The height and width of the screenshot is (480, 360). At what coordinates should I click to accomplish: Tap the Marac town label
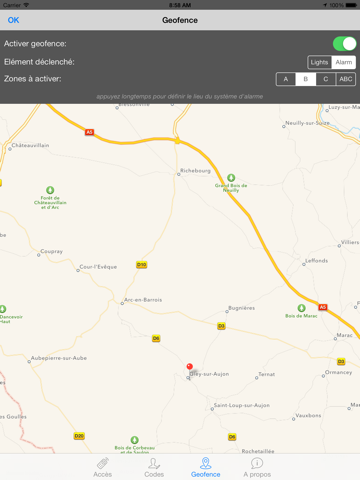[344, 335]
